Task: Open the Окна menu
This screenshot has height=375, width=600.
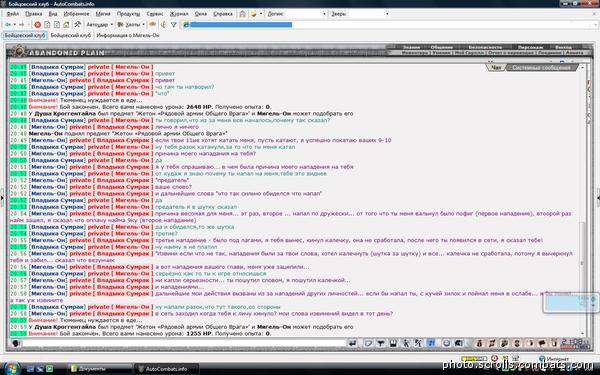Action: [201, 14]
